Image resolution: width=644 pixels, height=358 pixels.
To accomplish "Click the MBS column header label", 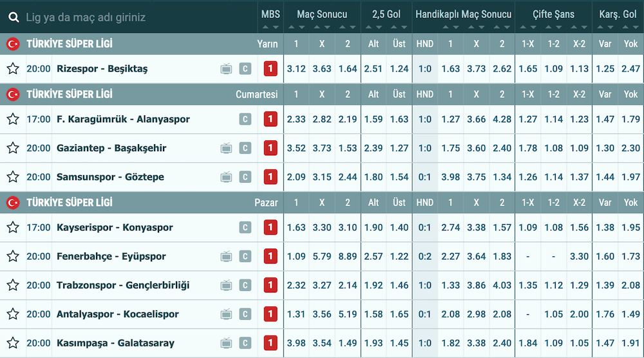I will 270,14.
